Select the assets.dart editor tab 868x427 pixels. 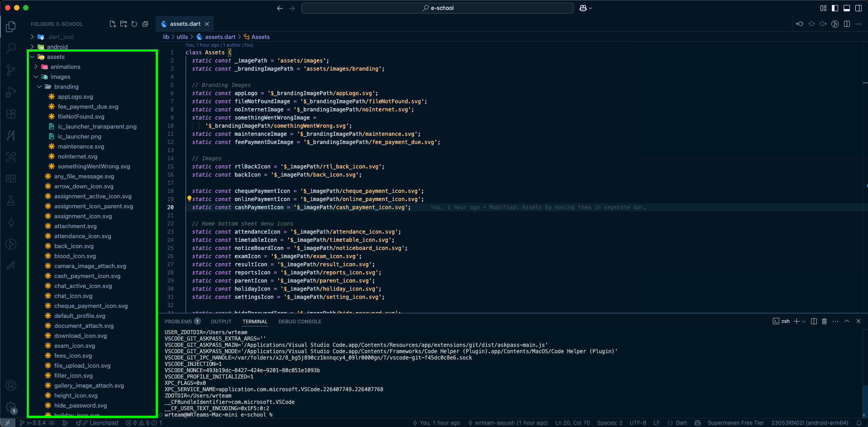[185, 24]
